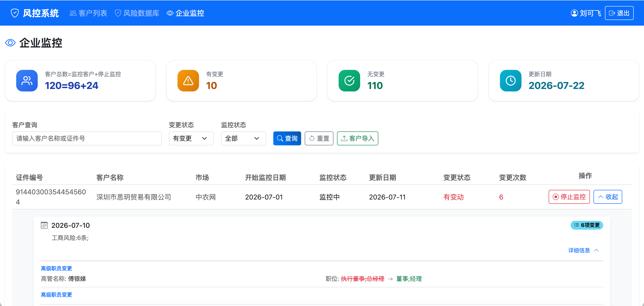Click the eye icon beside 企业监控 heading
This screenshot has width=644, height=306.
10,43
